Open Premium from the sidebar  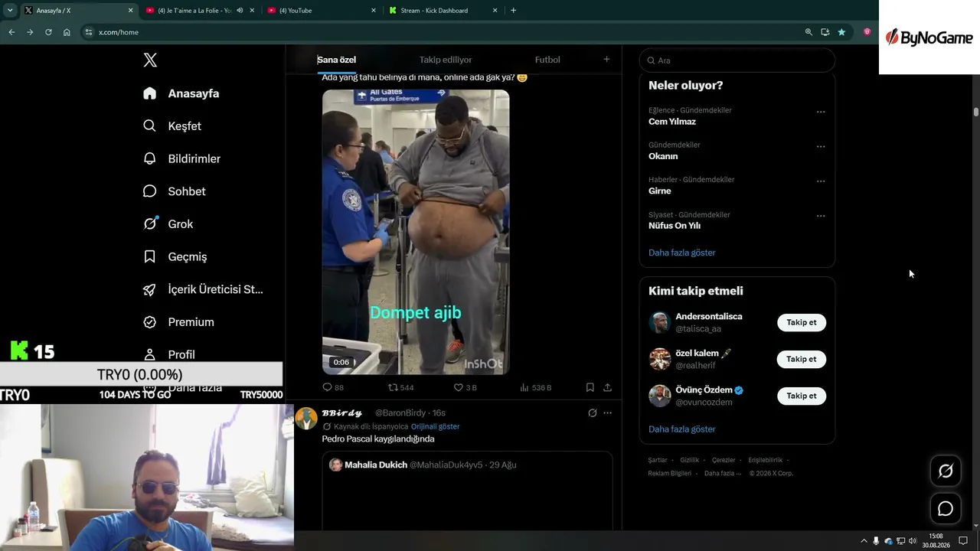(x=179, y=322)
